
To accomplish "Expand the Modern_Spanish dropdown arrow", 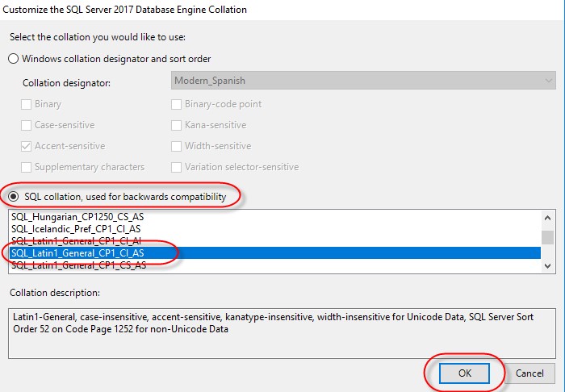I will [x=549, y=81].
